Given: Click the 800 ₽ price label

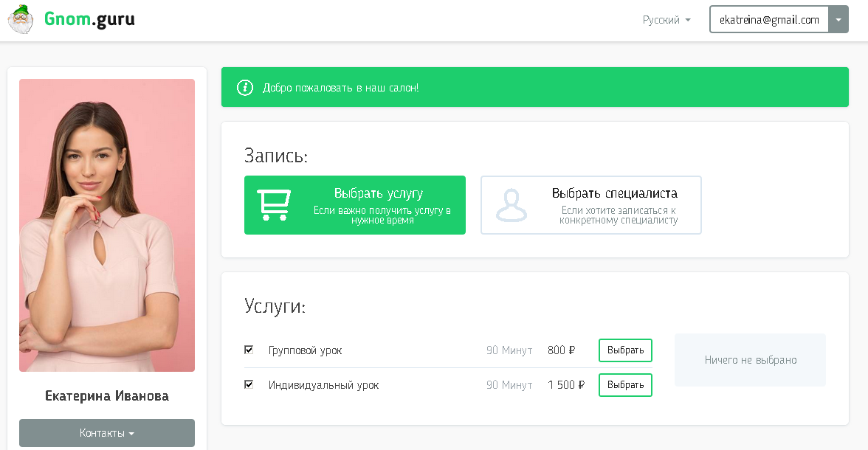Looking at the screenshot, I should coord(562,350).
